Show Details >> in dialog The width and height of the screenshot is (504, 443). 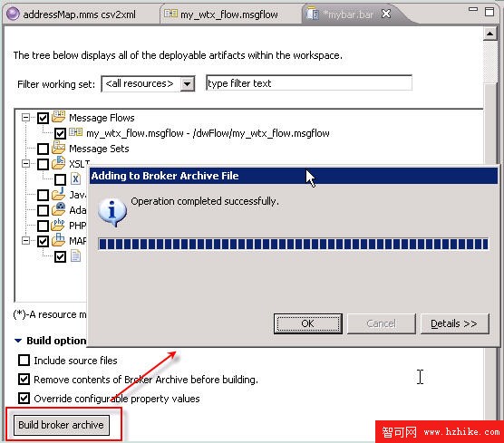click(454, 323)
